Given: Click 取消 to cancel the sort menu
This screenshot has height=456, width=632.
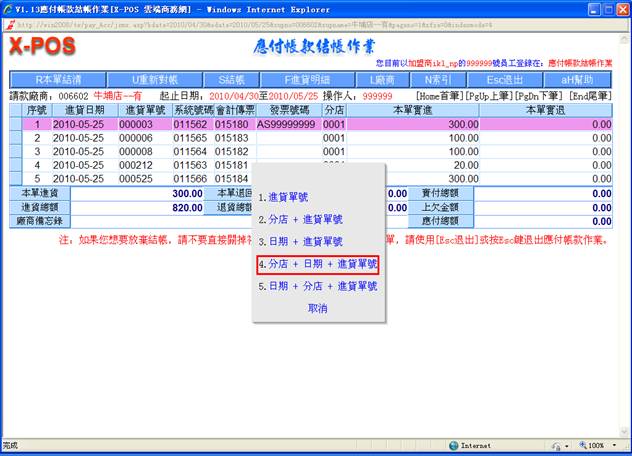Looking at the screenshot, I should [317, 309].
